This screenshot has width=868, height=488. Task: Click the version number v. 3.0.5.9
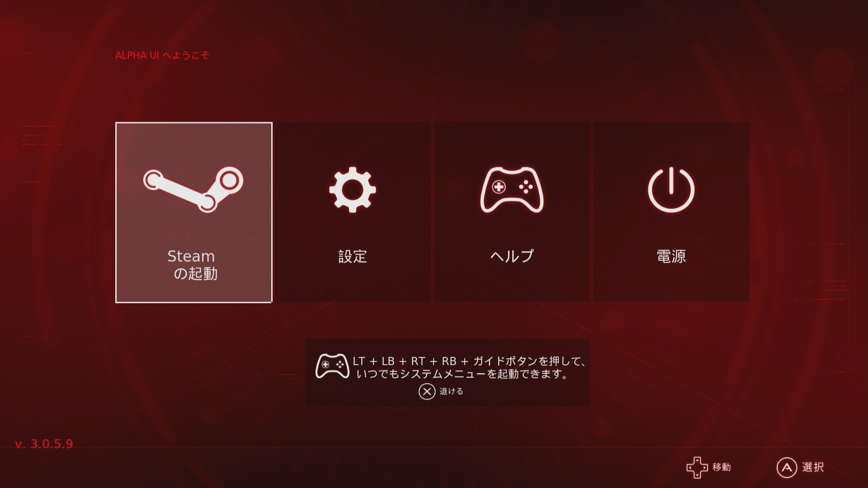point(44,444)
